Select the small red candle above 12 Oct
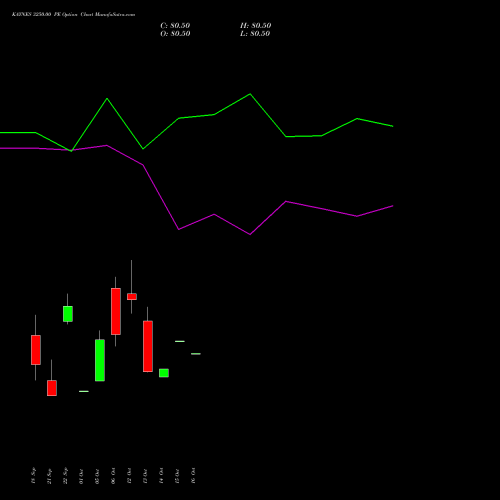 tap(132, 297)
